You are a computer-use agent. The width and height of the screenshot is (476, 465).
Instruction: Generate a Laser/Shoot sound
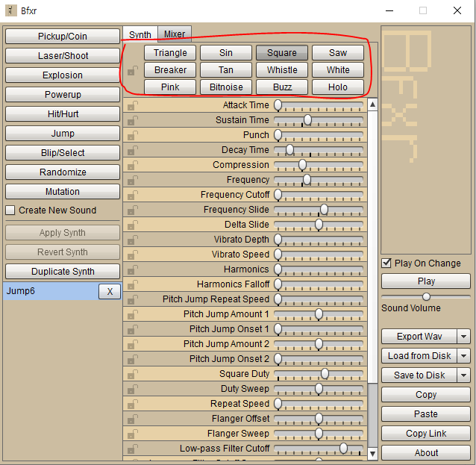click(63, 56)
